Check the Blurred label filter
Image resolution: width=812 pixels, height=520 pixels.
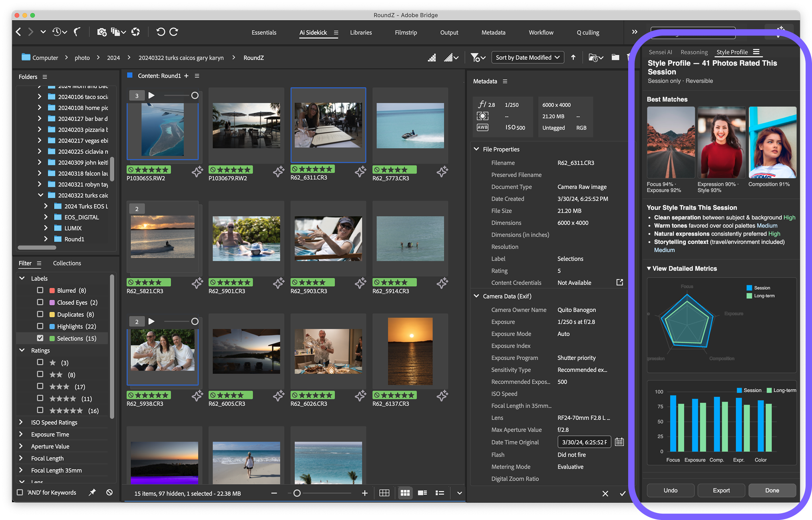pos(40,290)
